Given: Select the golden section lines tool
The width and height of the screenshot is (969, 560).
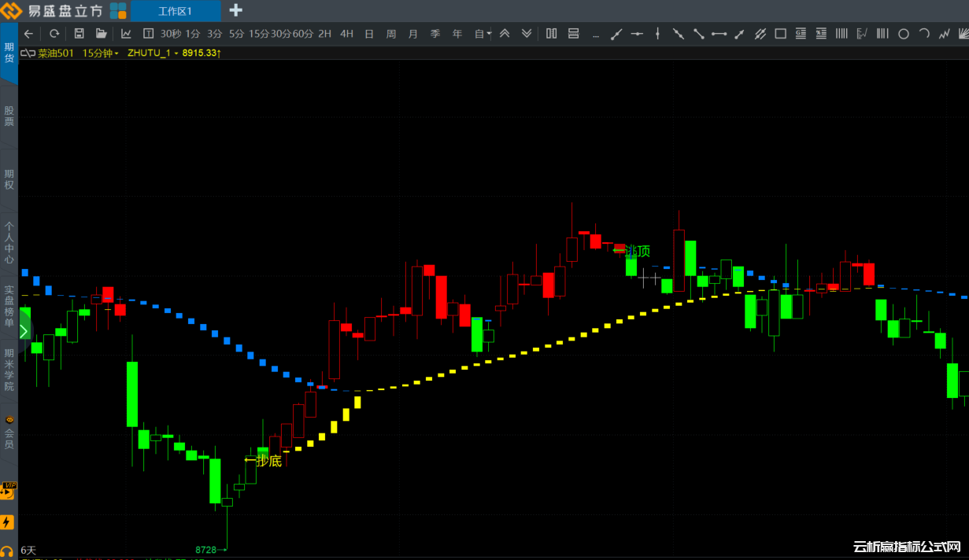Looking at the screenshot, I should [801, 34].
